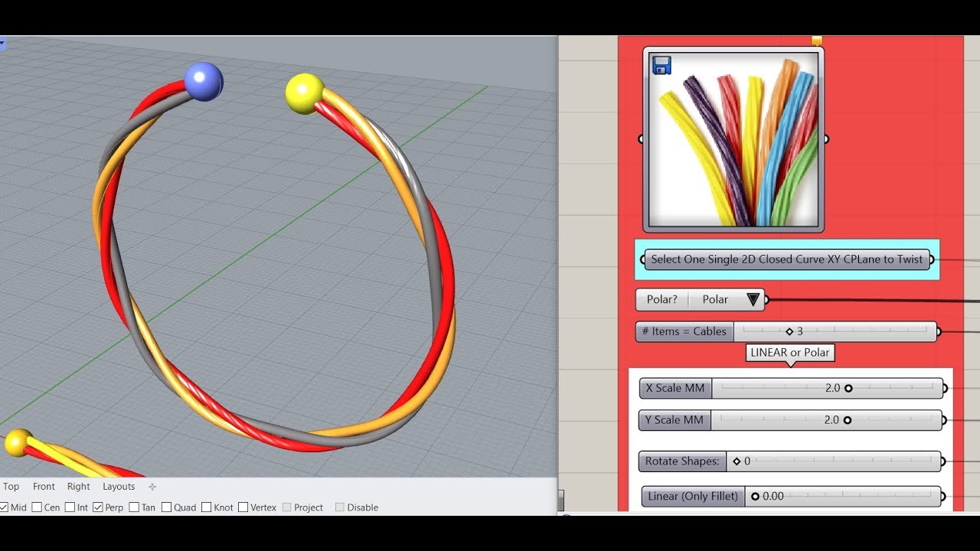Enable the Knot osnap checkbox
980x551 pixels.
tap(206, 507)
